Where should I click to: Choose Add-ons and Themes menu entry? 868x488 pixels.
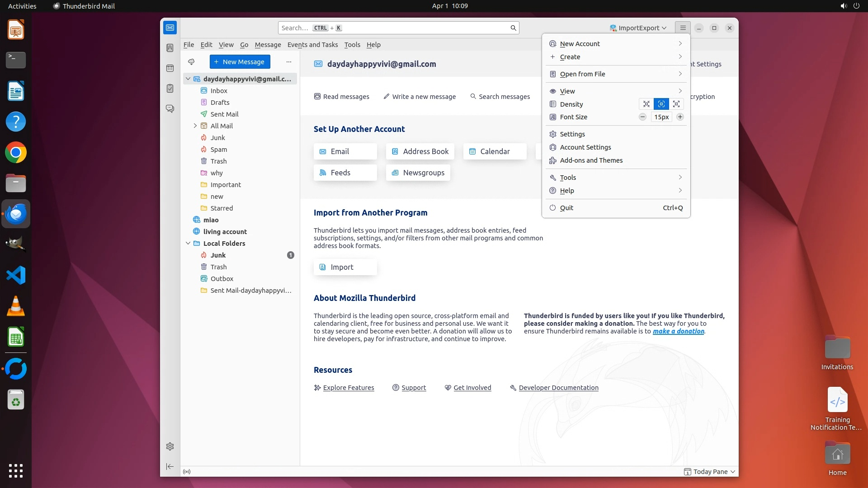click(591, 160)
